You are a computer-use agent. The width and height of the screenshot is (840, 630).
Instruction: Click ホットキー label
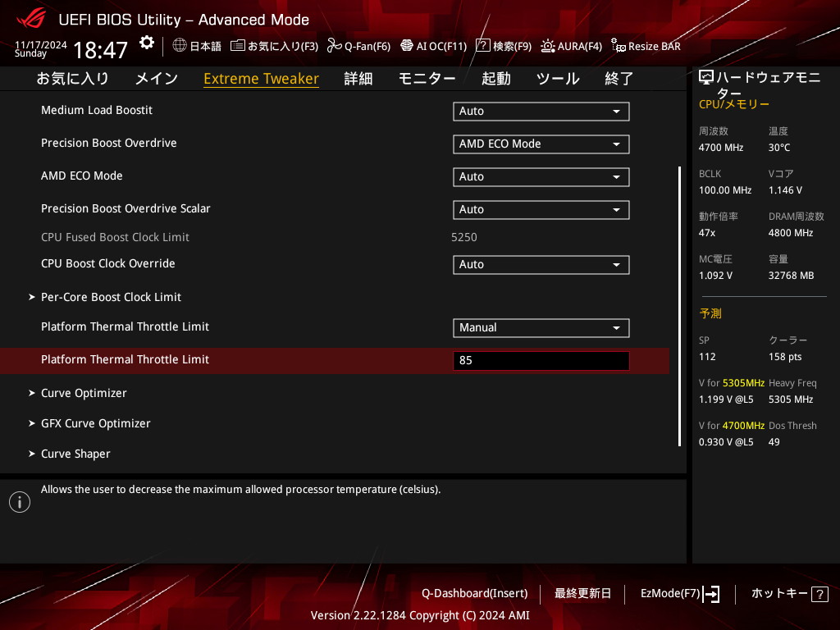(779, 594)
